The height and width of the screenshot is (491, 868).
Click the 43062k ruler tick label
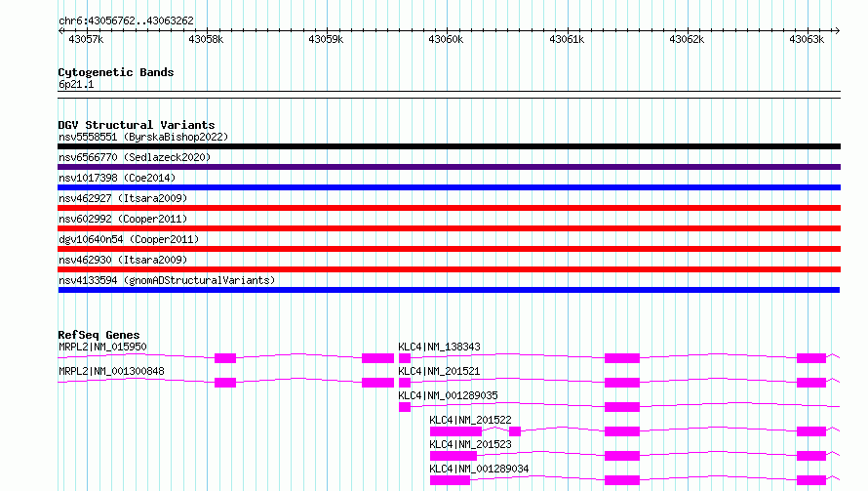pos(687,39)
